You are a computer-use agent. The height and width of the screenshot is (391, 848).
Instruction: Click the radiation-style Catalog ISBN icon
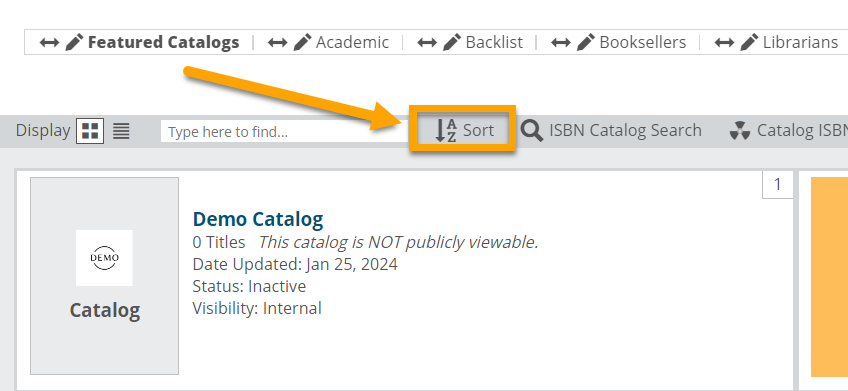click(x=739, y=130)
